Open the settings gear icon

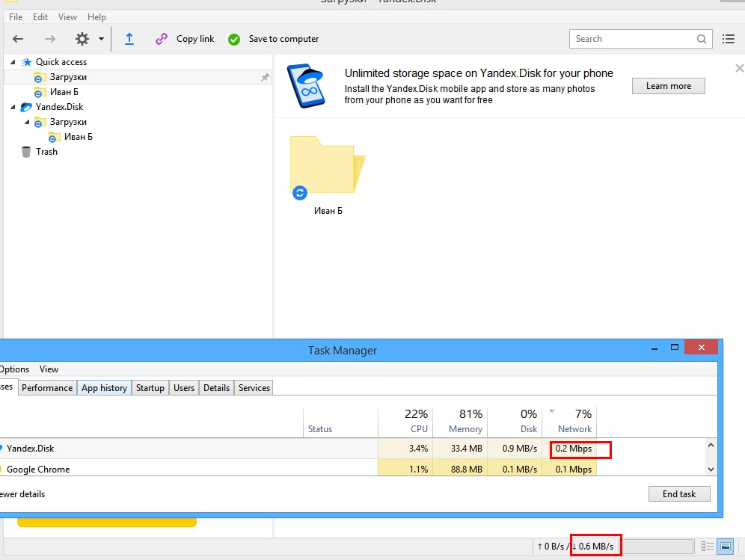click(82, 39)
